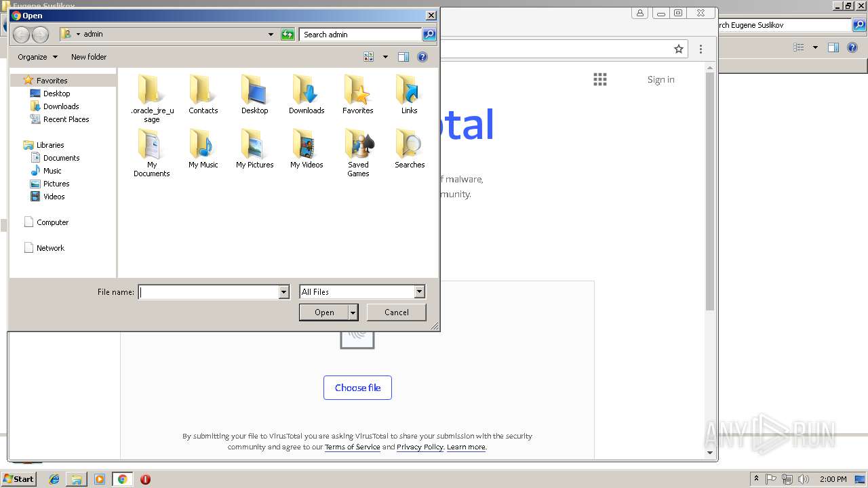Select Music library in navigation pane
Image resolution: width=868 pixels, height=488 pixels.
tap(52, 171)
